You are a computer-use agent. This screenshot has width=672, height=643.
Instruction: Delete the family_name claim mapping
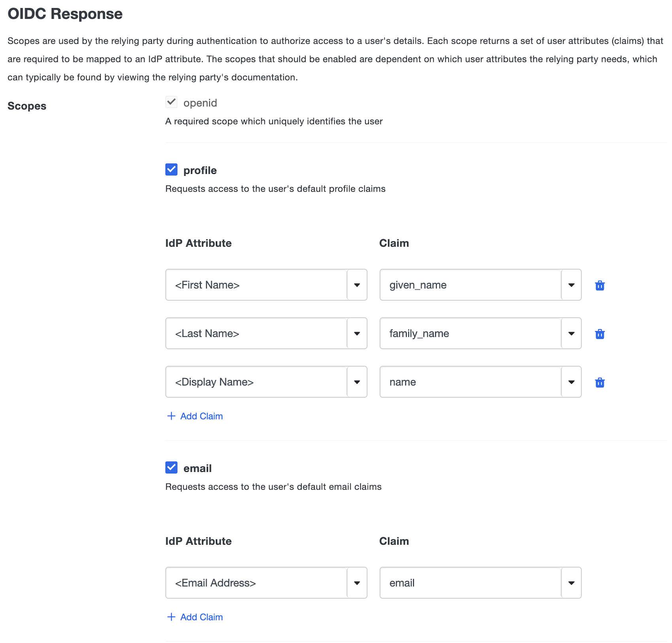point(600,334)
